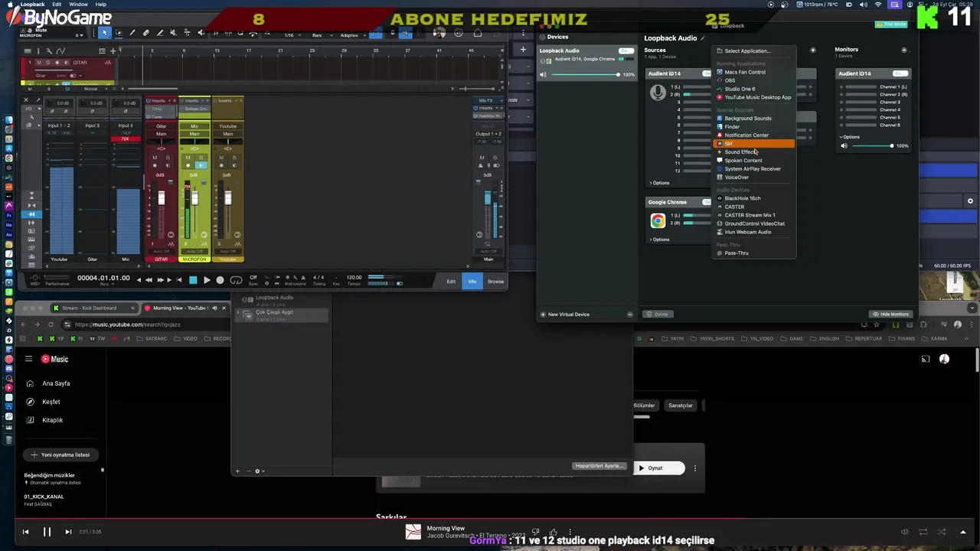
Task: Toggle Google Chrome source On switch
Action: (707, 202)
